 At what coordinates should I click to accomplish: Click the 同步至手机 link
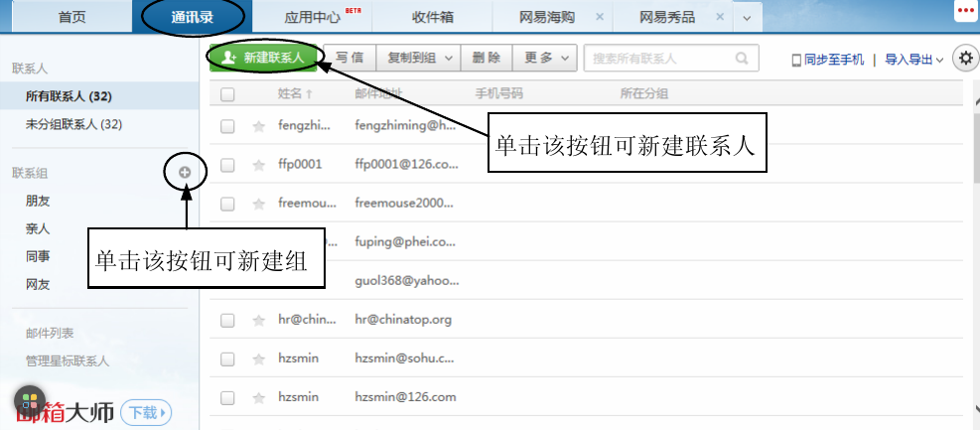834,60
